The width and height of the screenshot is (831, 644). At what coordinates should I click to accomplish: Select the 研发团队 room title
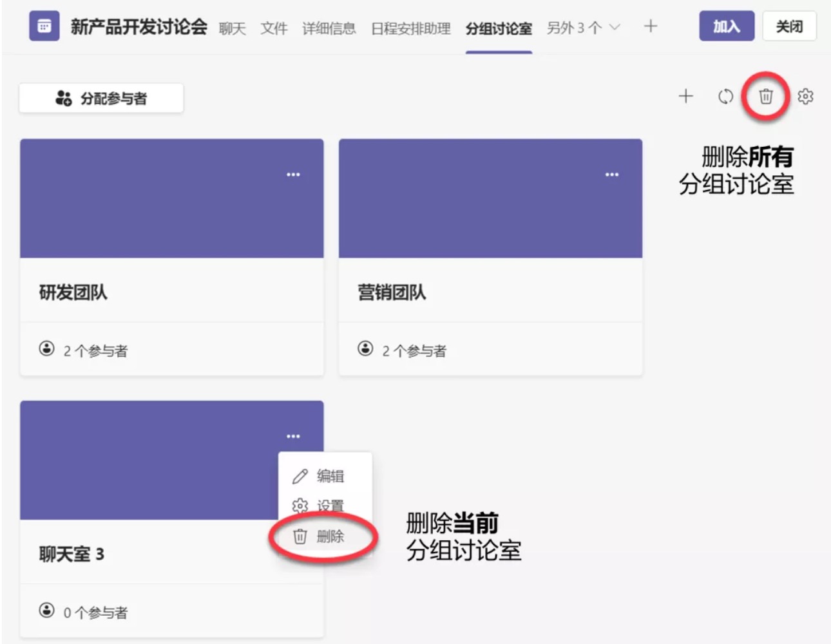(x=73, y=292)
